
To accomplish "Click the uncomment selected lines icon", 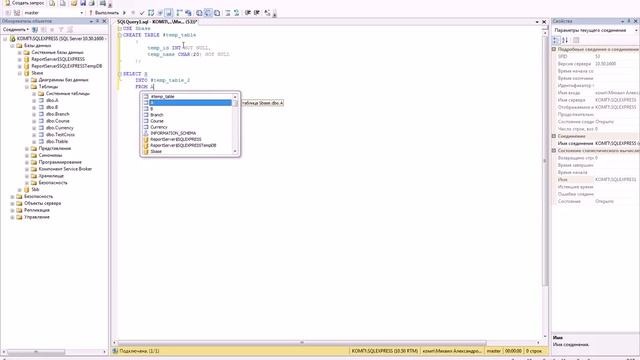I will [236, 13].
